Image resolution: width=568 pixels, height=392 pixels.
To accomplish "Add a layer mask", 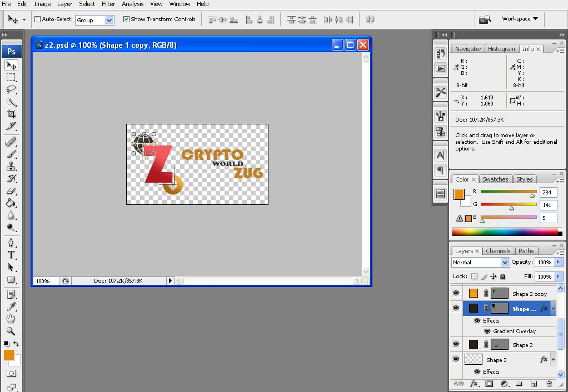I will coord(489,384).
